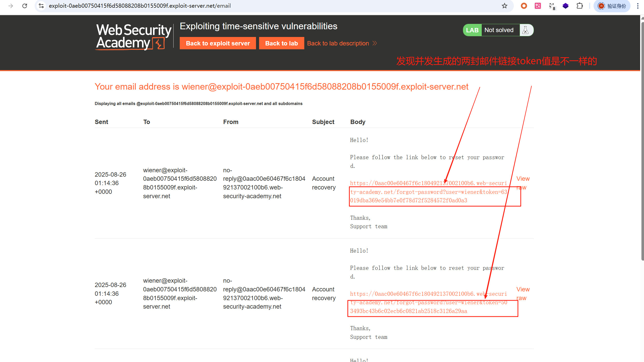The height and width of the screenshot is (362, 644).
Task: Open Chrome three-dot menu
Action: pyautogui.click(x=638, y=6)
